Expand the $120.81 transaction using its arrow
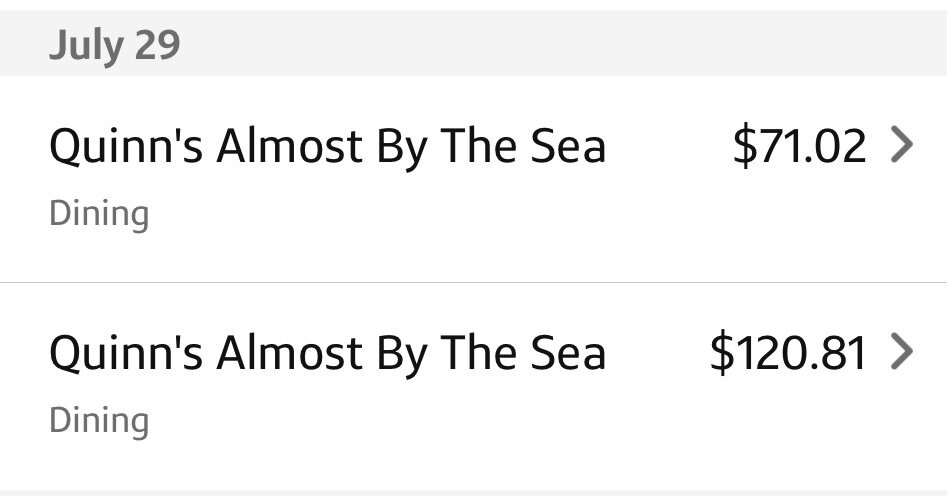Image resolution: width=947 pixels, height=496 pixels. [901, 352]
